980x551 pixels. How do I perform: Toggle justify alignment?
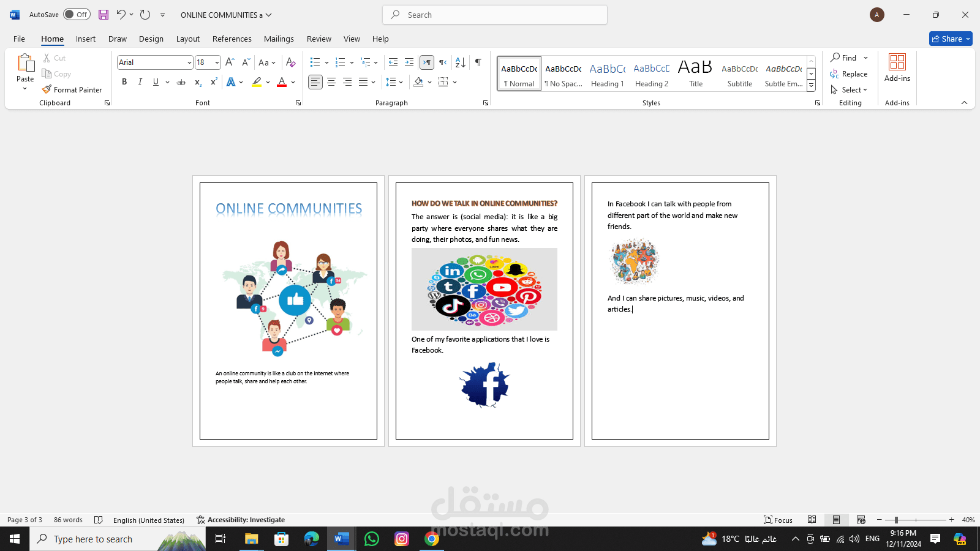click(x=363, y=82)
